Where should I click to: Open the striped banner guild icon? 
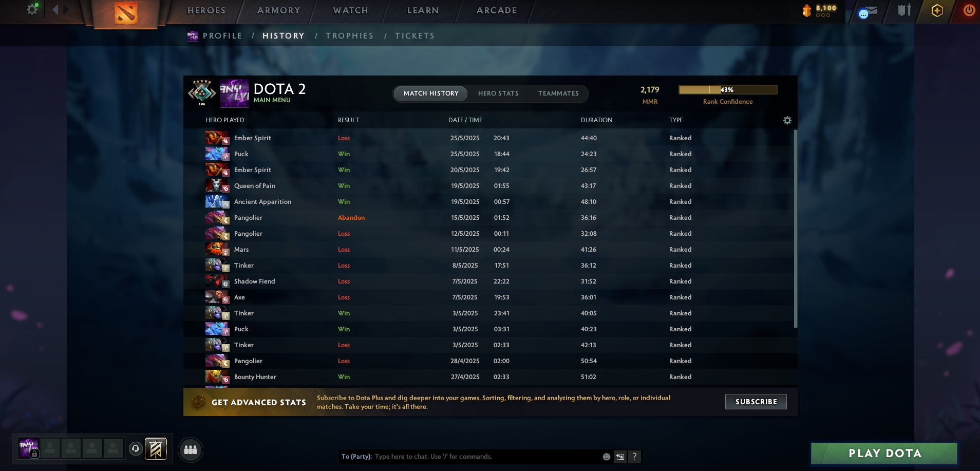[x=156, y=449]
